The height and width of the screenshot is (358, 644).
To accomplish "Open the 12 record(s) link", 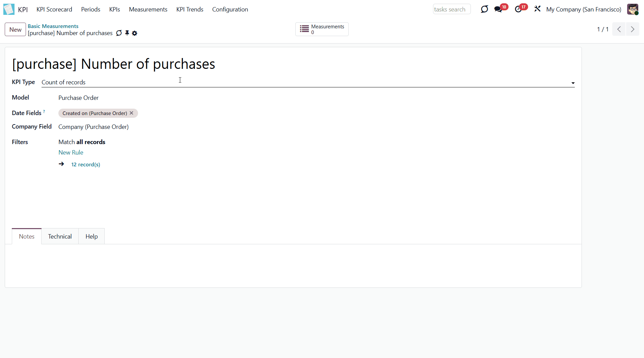I will [86, 164].
